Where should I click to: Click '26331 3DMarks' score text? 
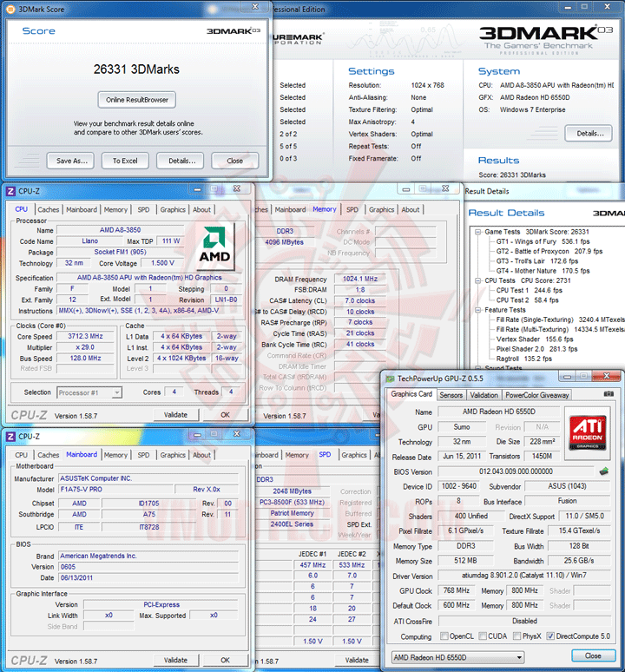point(136,69)
